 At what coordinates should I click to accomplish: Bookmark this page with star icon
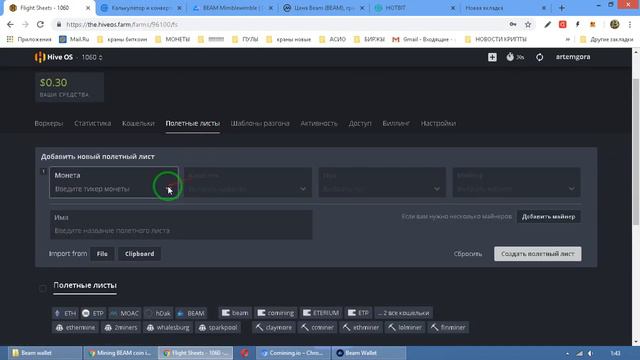coord(528,24)
